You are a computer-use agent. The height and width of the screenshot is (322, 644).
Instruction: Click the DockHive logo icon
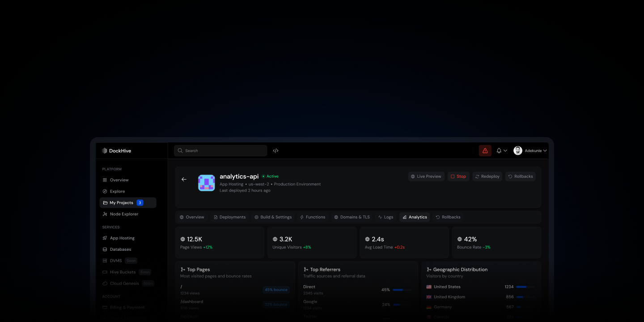105,151
